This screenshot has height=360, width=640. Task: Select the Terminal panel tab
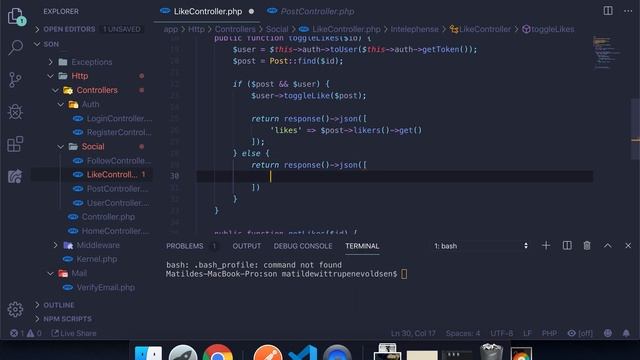[x=362, y=246]
